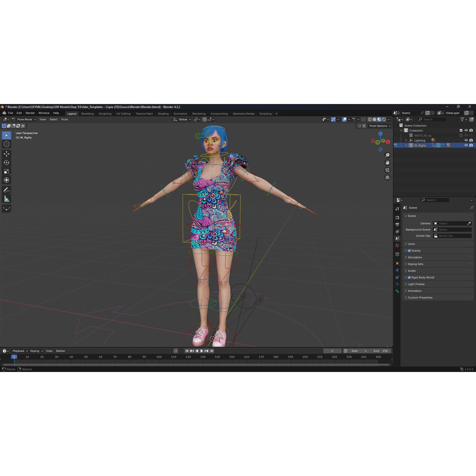Open the View Layer properties tab
476x476 pixels.
397,231
